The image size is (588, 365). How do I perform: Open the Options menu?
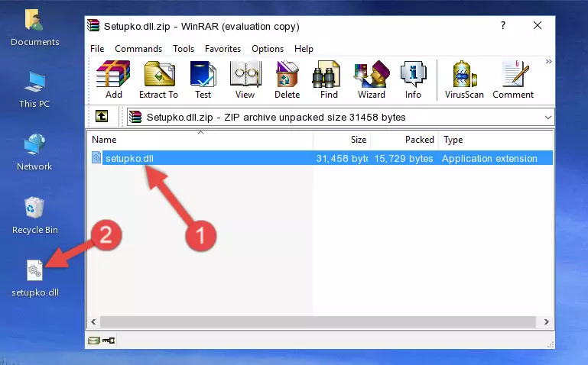pyautogui.click(x=268, y=49)
